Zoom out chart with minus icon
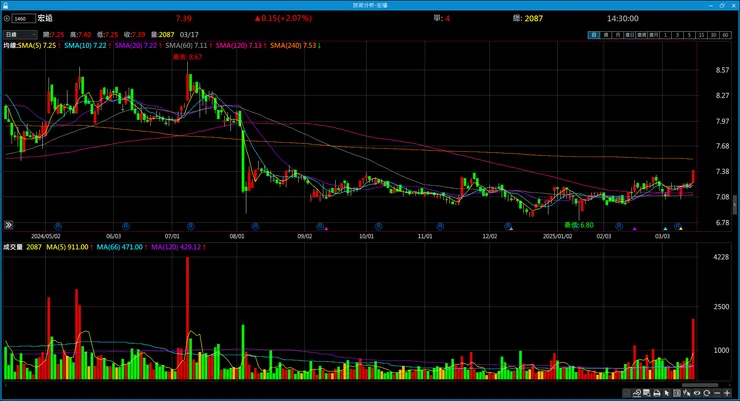Viewport: 740px width, 401px height. pos(717,393)
